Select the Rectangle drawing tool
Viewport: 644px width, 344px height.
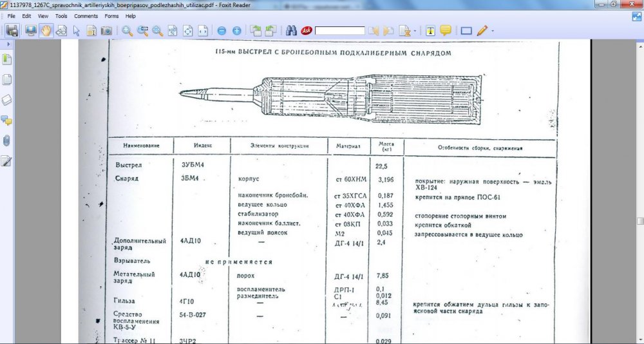(x=466, y=31)
